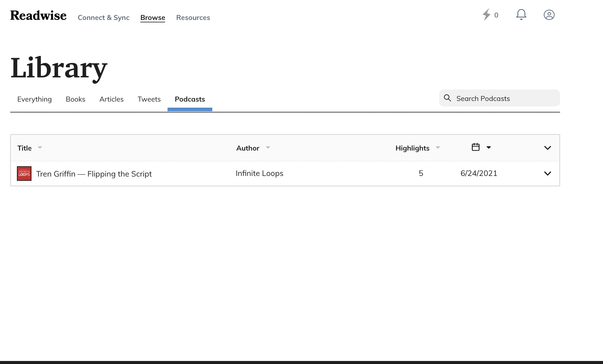Expand the table header chevron menu
The width and height of the screenshot is (603, 364).
(548, 148)
